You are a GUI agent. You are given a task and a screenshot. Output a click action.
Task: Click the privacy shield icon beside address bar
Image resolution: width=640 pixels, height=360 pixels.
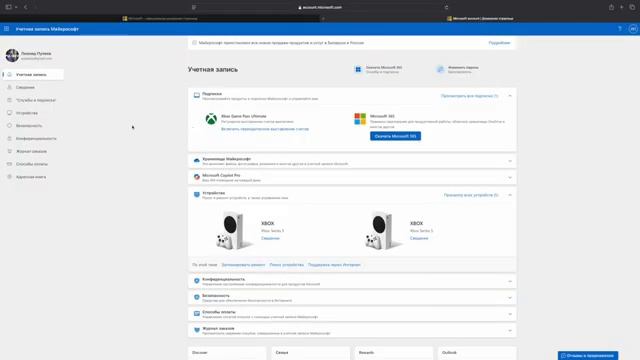(x=194, y=7)
